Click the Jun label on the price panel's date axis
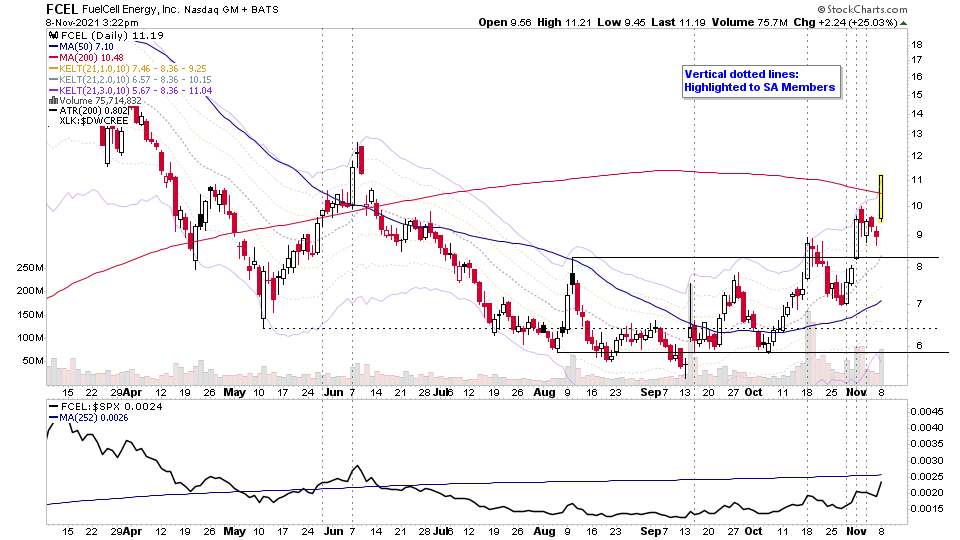 point(334,392)
